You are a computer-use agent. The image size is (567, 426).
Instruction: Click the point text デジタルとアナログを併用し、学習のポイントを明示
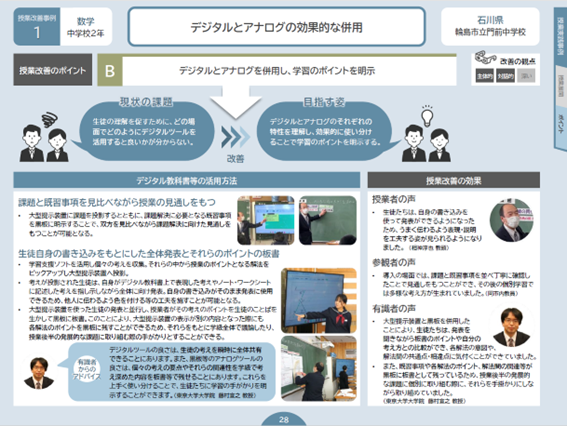[x=277, y=71]
